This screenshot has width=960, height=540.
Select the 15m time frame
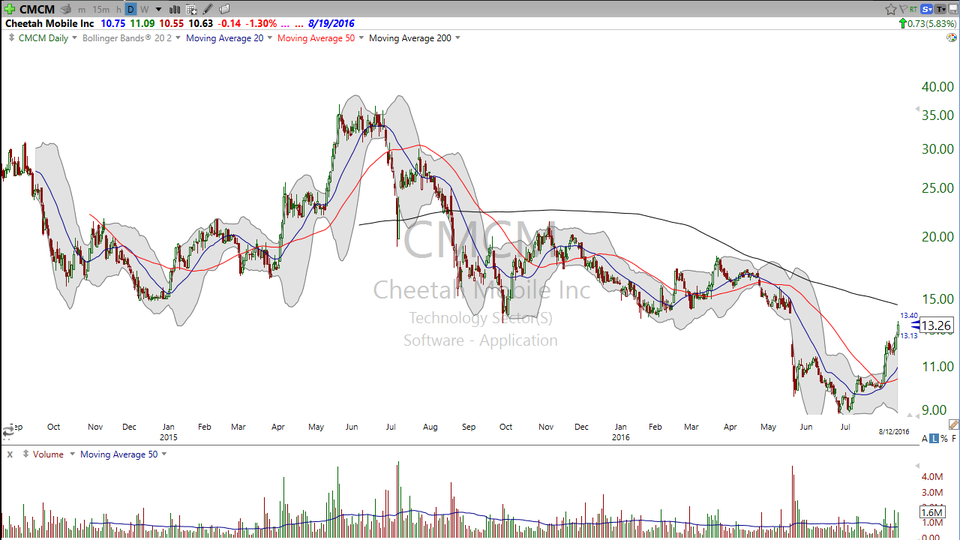(101, 9)
